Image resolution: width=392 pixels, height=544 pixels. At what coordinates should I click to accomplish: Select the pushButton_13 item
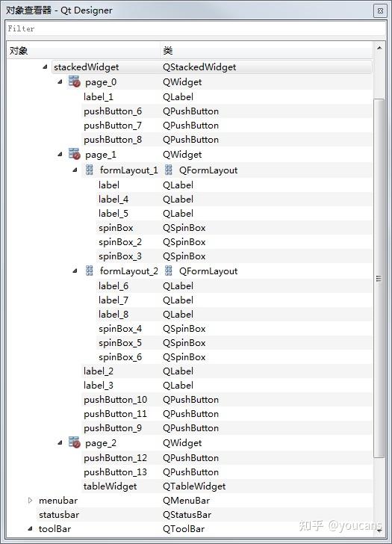(116, 472)
